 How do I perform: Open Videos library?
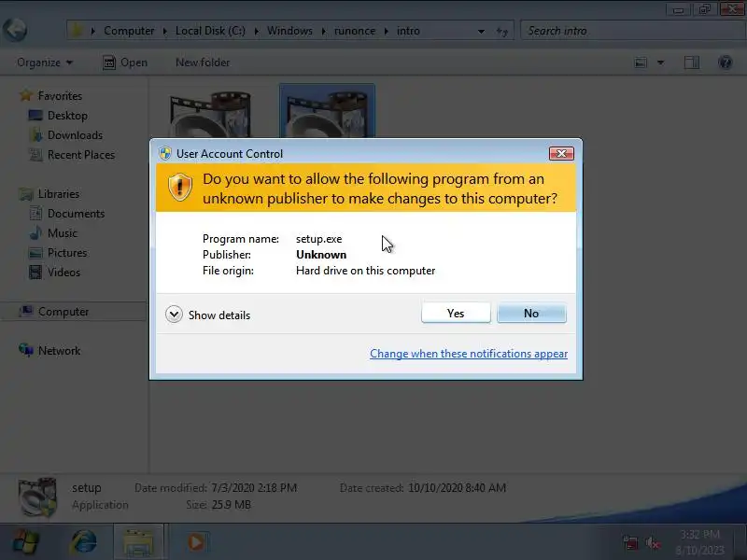[63, 272]
